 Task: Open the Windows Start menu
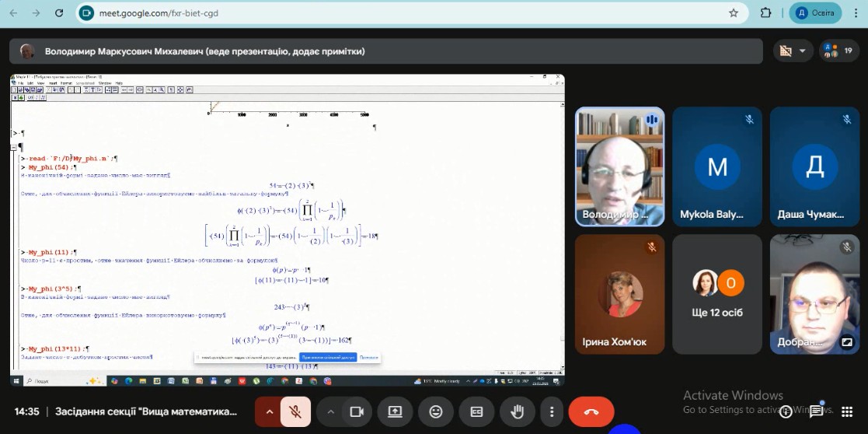(x=16, y=381)
